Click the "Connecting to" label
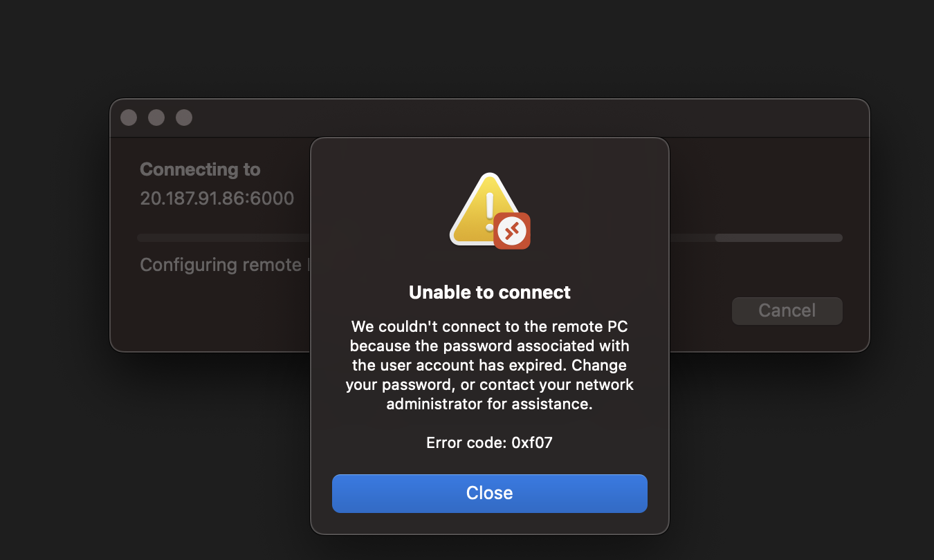Screen dimensions: 934x560 click(200, 169)
